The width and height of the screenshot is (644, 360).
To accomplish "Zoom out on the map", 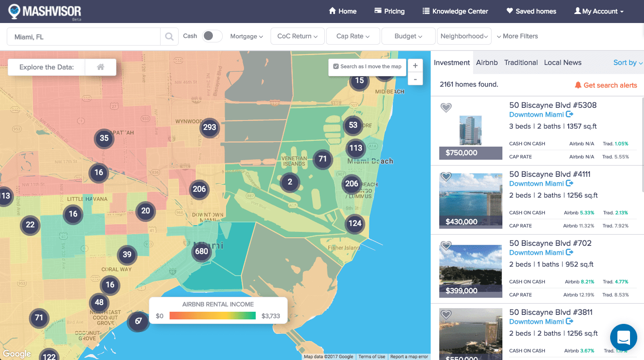I will click(x=415, y=79).
